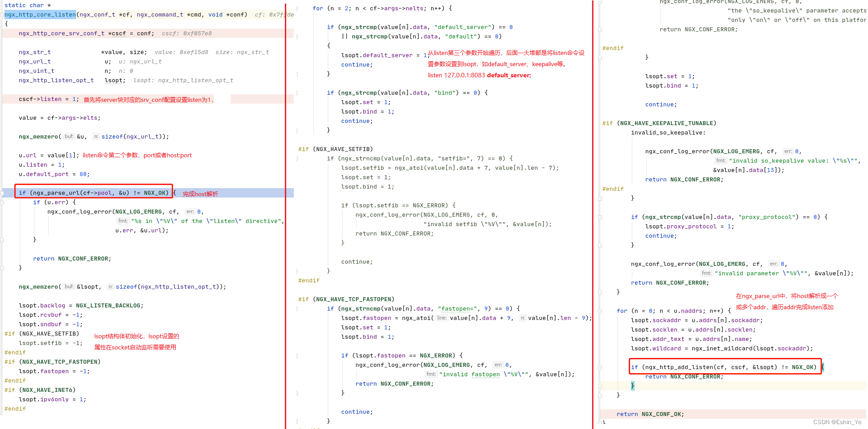Viewport: 868px width, 429px height.
Task: Click 'if (lsopt.fastopen == NGX_ERROR)' line
Action: click(402, 356)
